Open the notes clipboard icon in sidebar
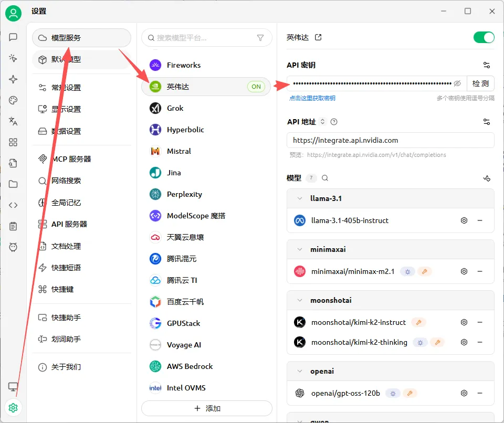The height and width of the screenshot is (423, 504). [13, 226]
